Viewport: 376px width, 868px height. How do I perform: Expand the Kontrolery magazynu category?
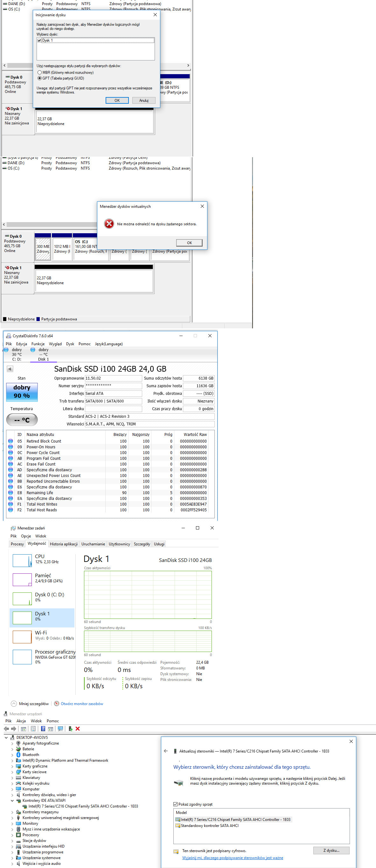12,812
